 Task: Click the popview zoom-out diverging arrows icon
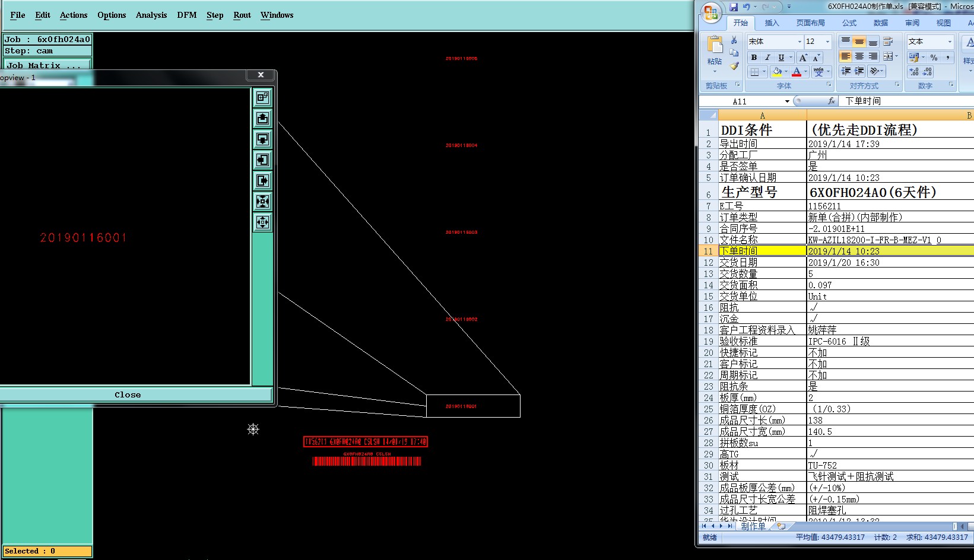[262, 222]
